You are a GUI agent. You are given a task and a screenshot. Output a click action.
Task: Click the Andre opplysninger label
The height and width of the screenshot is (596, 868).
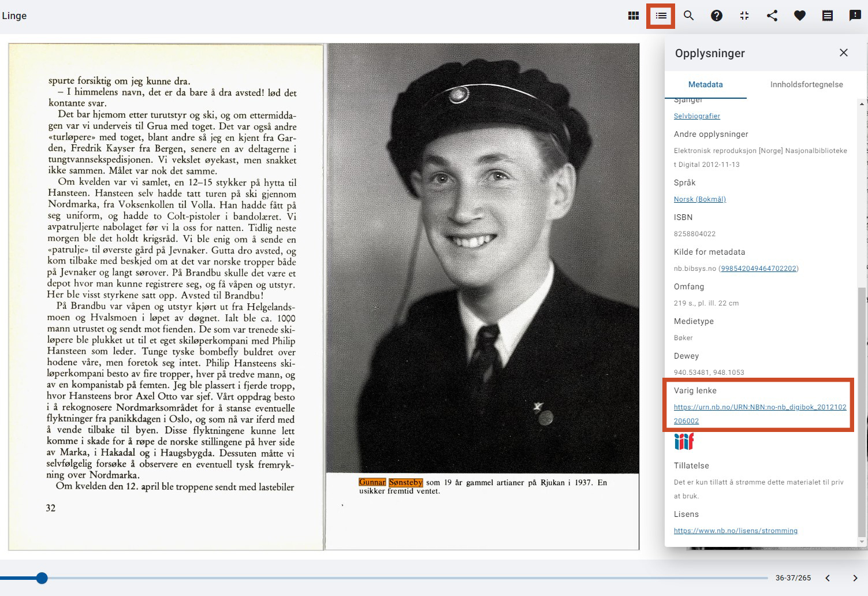pyautogui.click(x=711, y=134)
